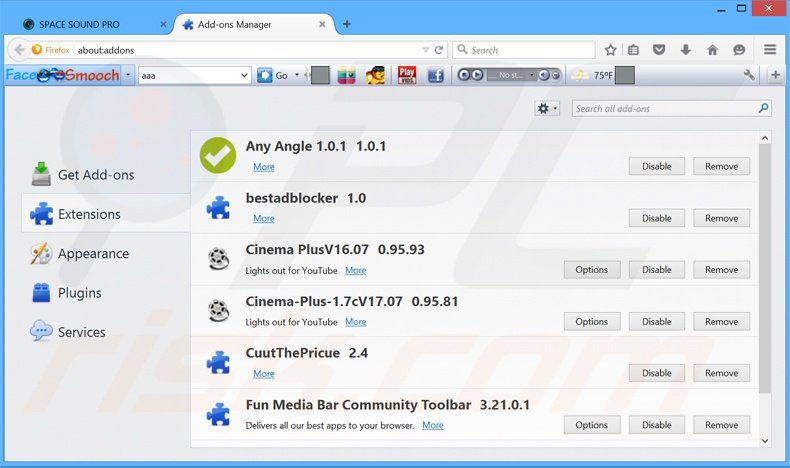Click More link for Cinema-Plus-1.7cV17.07
The height and width of the screenshot is (468, 790).
[x=355, y=322]
